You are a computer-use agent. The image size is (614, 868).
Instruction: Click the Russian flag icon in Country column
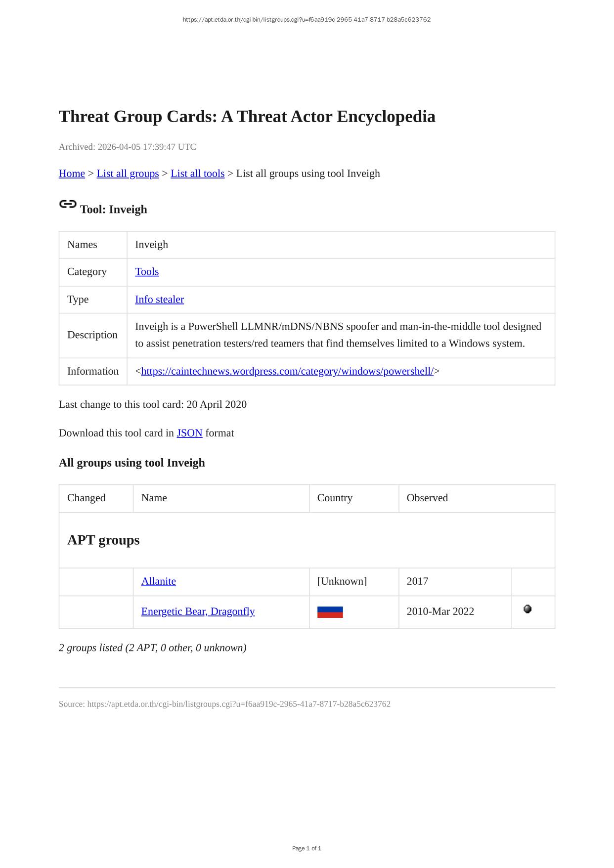pos(330,612)
